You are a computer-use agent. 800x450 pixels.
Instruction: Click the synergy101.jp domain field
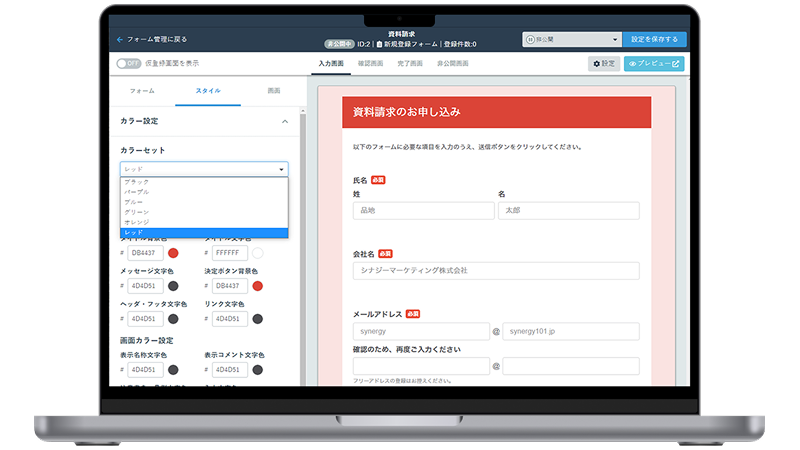[x=571, y=332]
